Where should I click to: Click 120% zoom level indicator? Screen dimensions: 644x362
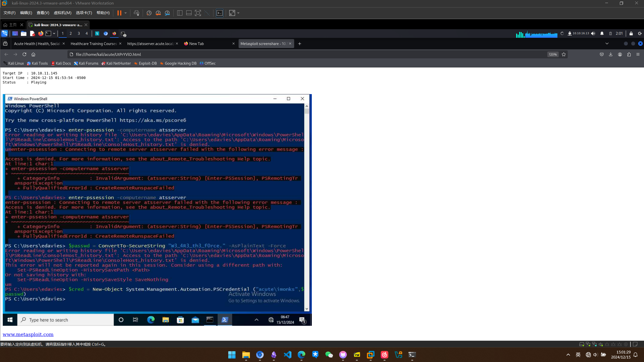(x=553, y=54)
